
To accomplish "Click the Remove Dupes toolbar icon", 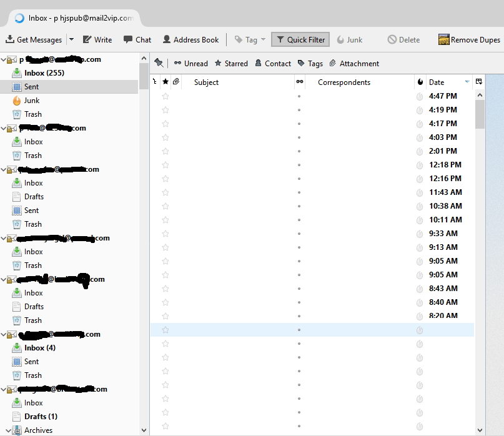I will [x=444, y=39].
